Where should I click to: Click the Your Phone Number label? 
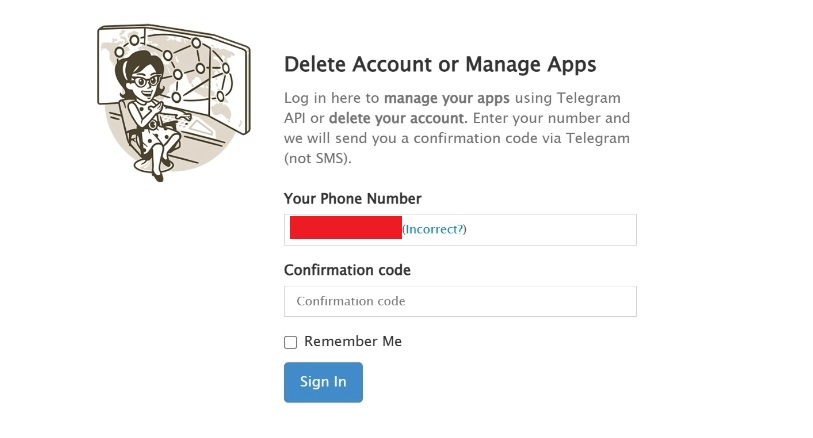click(x=352, y=198)
